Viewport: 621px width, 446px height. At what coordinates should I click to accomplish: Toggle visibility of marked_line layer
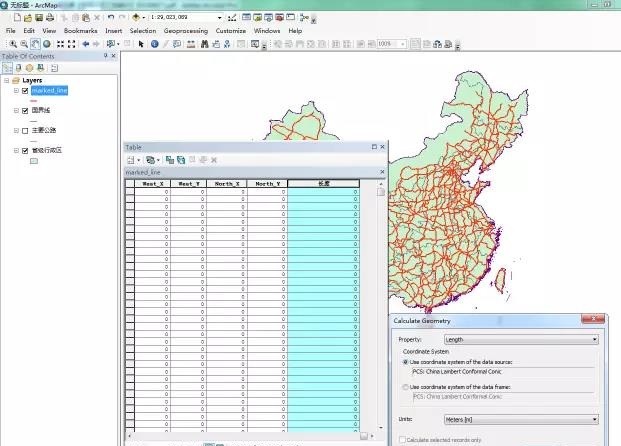pos(25,91)
